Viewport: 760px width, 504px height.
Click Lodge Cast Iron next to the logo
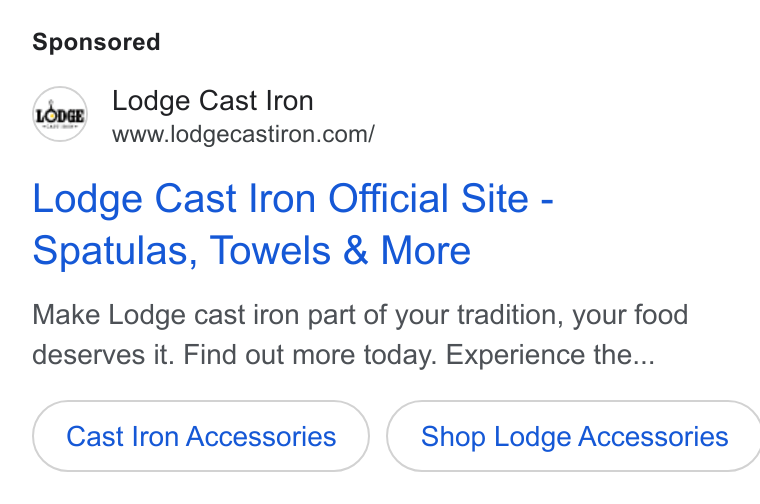[x=213, y=101]
